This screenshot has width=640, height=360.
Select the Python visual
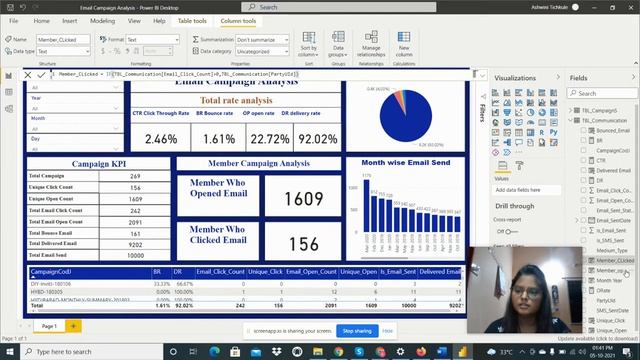coord(553,132)
